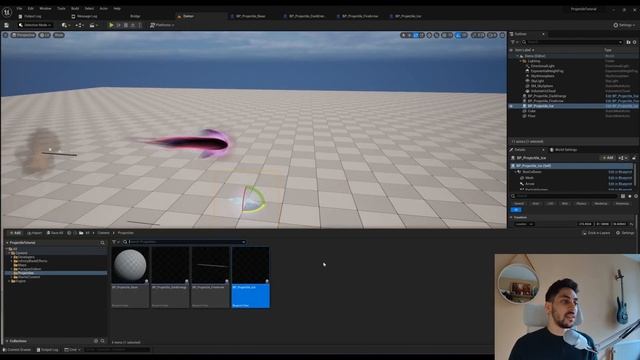640x360 pixels.
Task: Open the Outliner settings gear icon
Action: click(x=635, y=42)
